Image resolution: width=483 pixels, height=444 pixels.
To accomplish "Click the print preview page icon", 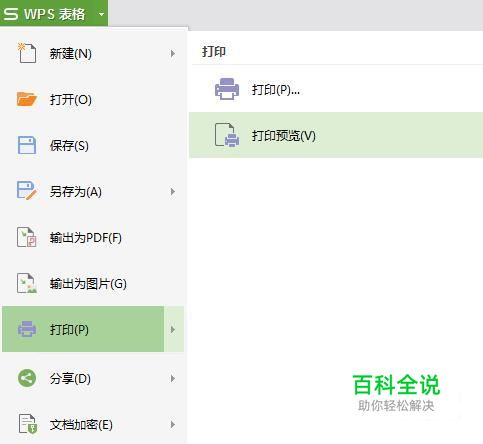I will coord(227,135).
